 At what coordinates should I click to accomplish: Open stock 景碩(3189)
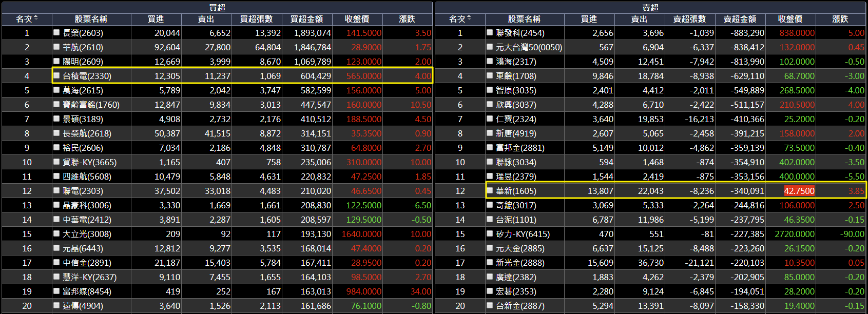pyautogui.click(x=83, y=119)
